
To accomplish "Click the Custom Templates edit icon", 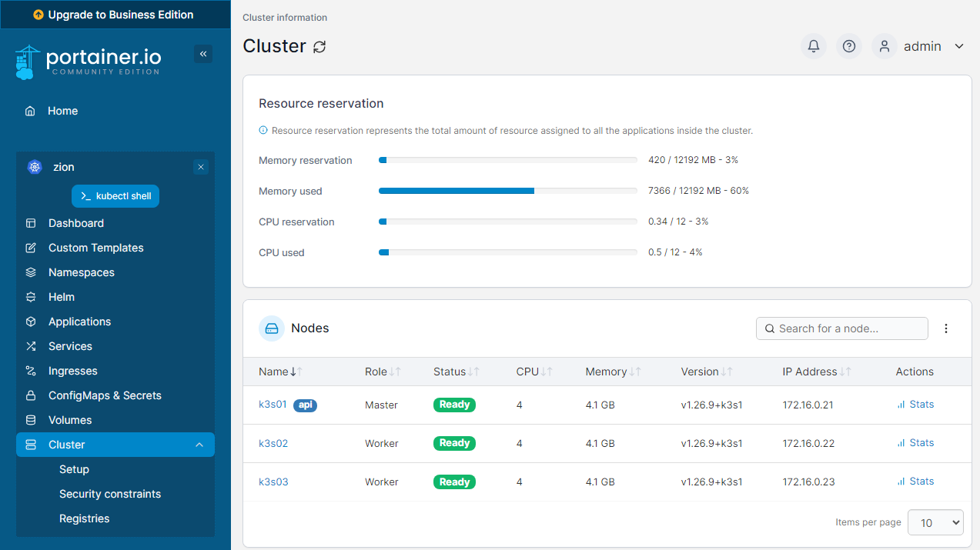I will click(x=31, y=248).
